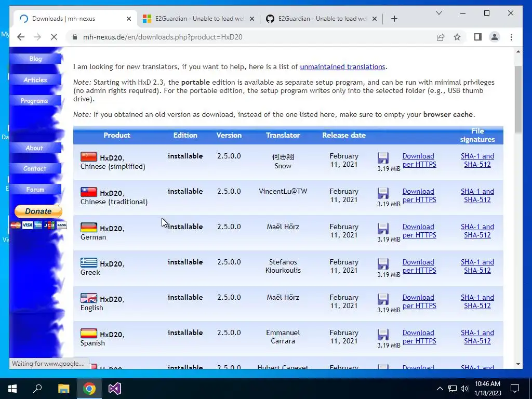
Task: Open a new tab with the plus button
Action: pyautogui.click(x=394, y=19)
